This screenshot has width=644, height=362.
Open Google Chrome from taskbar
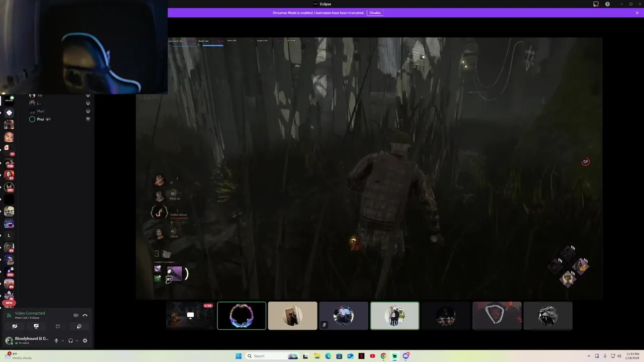(x=383, y=356)
